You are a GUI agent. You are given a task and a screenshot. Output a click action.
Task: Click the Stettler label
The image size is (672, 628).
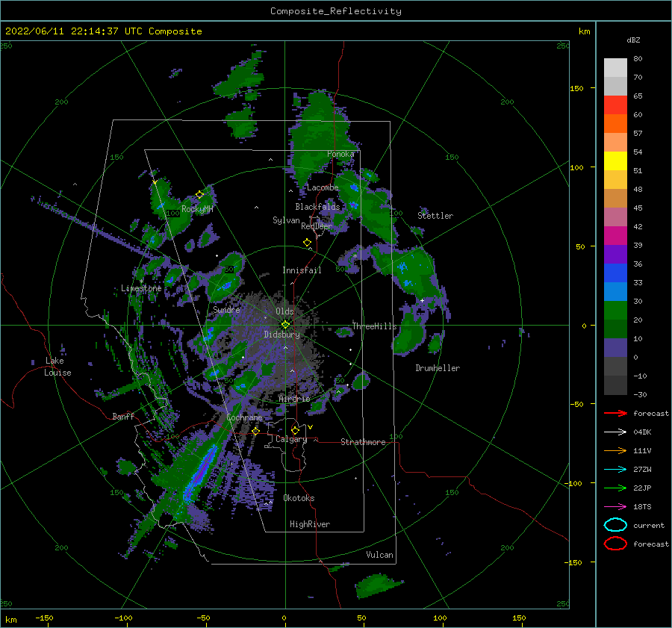pyautogui.click(x=435, y=216)
